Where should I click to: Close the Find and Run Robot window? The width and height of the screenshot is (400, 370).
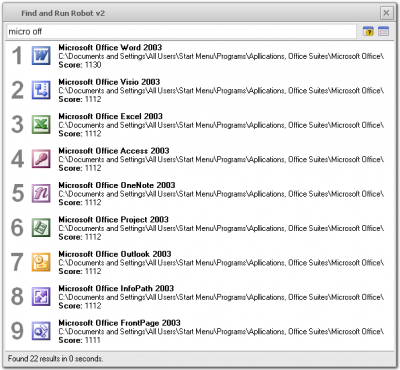pos(386,13)
